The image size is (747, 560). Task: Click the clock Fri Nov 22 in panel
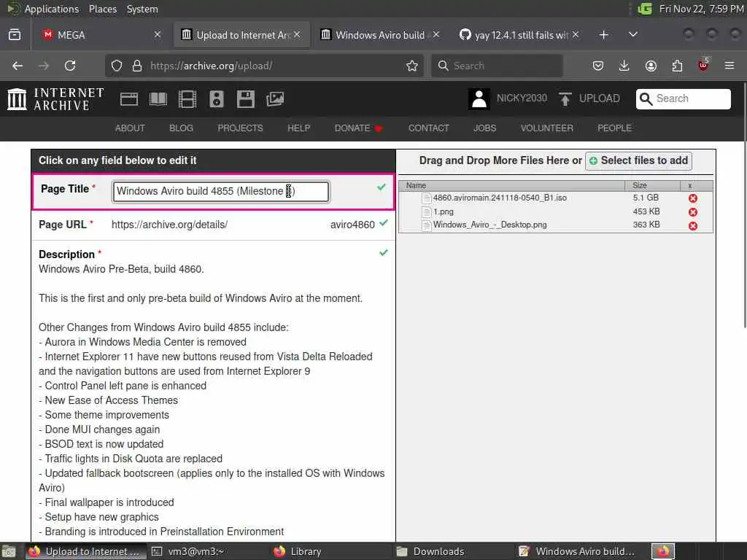pos(701,9)
